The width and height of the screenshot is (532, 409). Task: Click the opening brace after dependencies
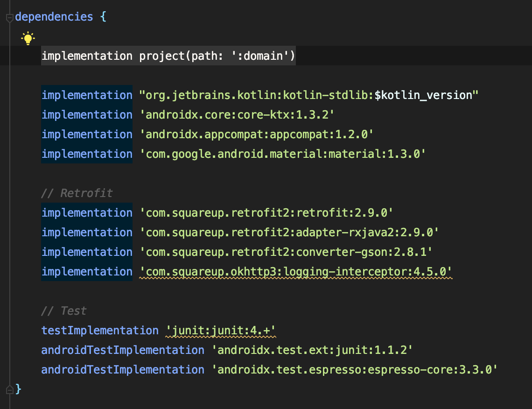[x=103, y=17]
